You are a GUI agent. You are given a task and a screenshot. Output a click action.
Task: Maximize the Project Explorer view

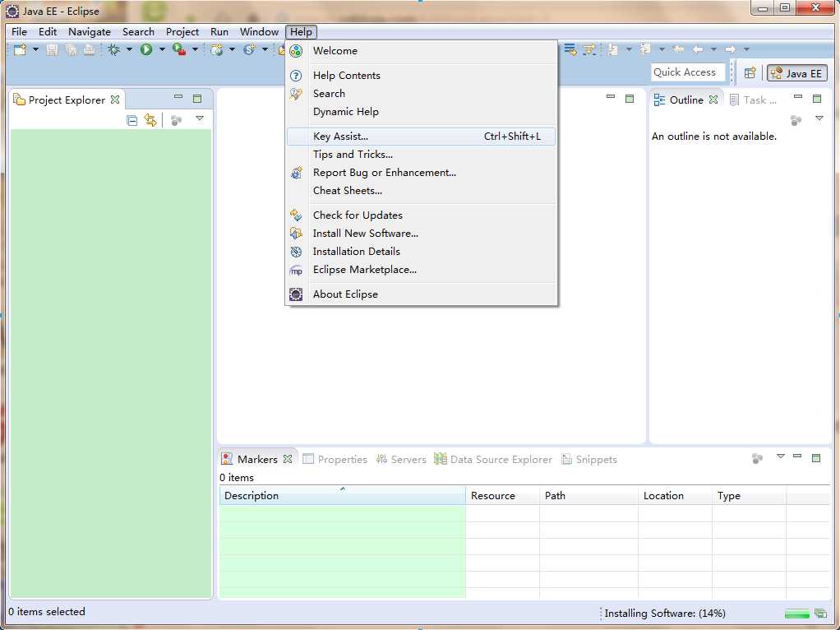click(197, 99)
